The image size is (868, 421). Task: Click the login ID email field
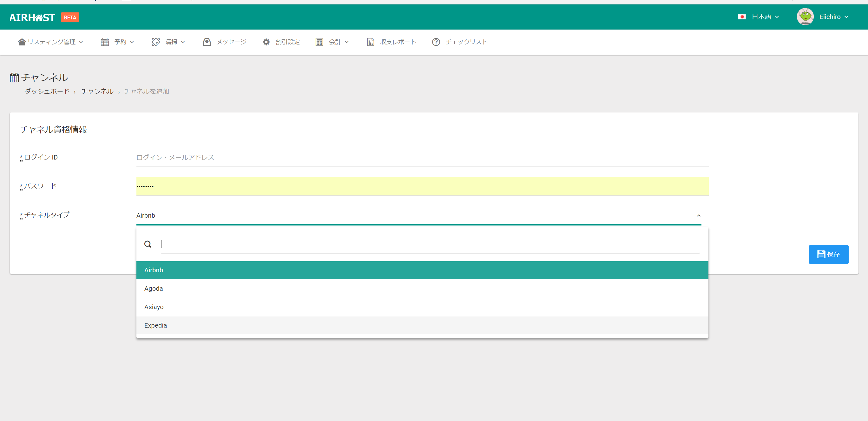click(x=422, y=158)
